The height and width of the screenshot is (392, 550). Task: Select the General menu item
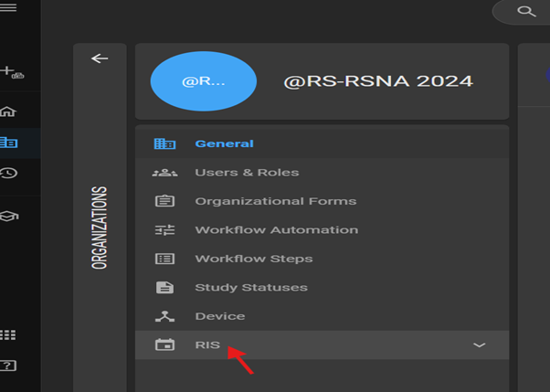[224, 143]
